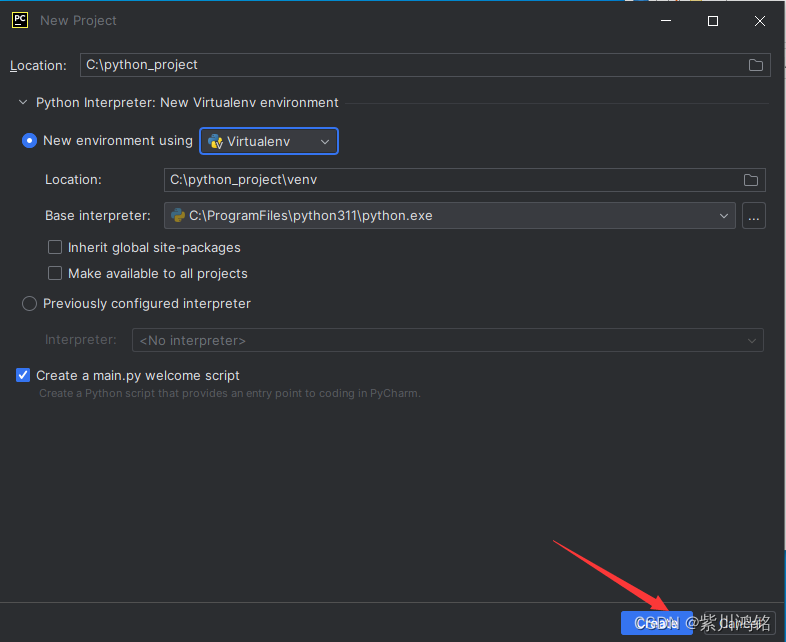
Task: Click the venv Location field C:\python_project\venv
Action: point(465,180)
